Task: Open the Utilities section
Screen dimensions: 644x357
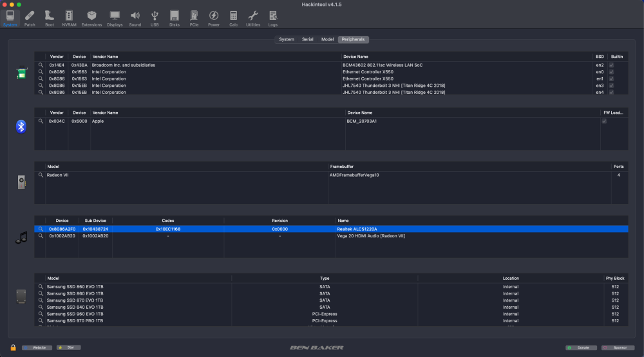Action: [253, 18]
